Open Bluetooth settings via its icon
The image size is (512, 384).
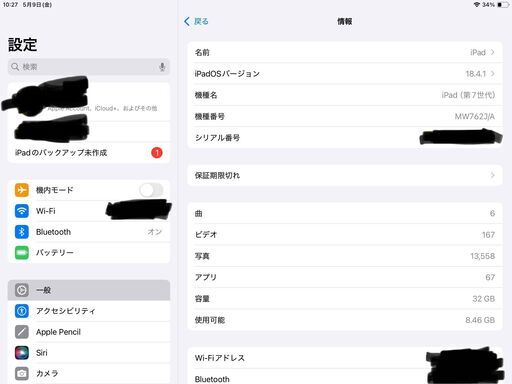point(22,232)
